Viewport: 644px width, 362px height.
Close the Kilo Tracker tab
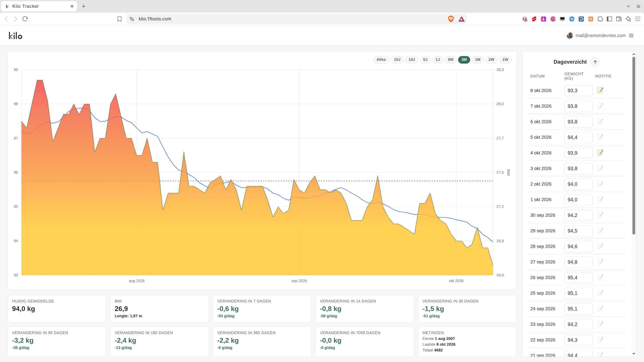tap(72, 6)
